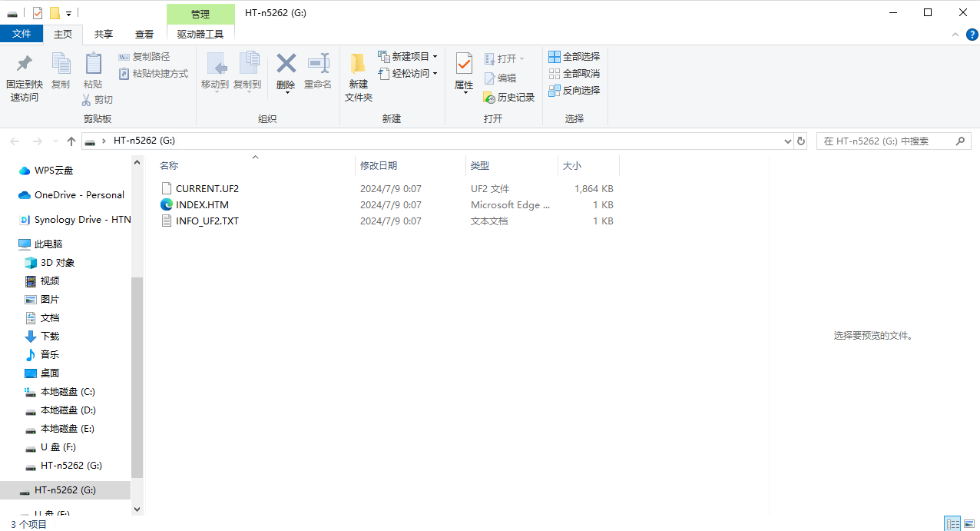
Task: Click the History record icon
Action: (x=508, y=98)
